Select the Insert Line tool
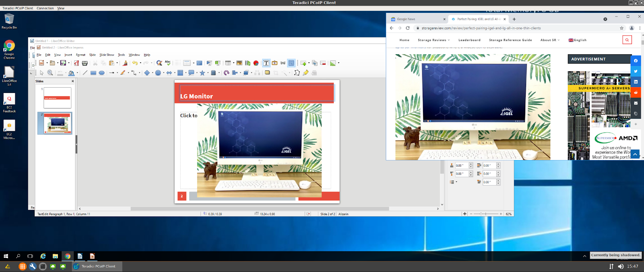This screenshot has height=272, width=644. [x=85, y=73]
